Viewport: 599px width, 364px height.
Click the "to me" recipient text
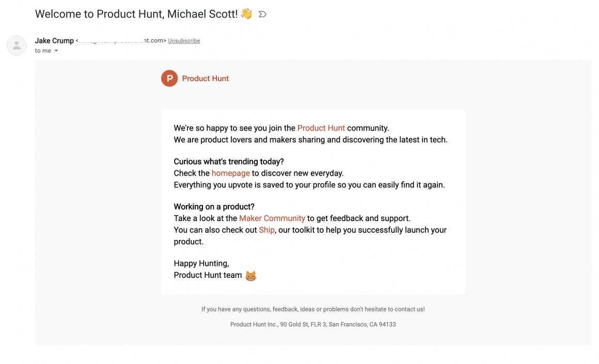point(43,51)
